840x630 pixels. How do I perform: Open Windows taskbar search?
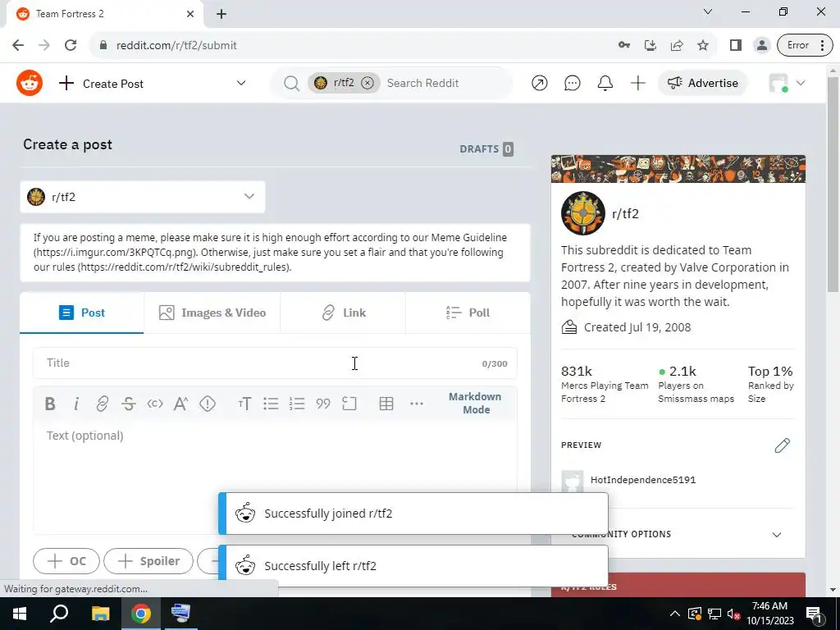[x=59, y=614]
